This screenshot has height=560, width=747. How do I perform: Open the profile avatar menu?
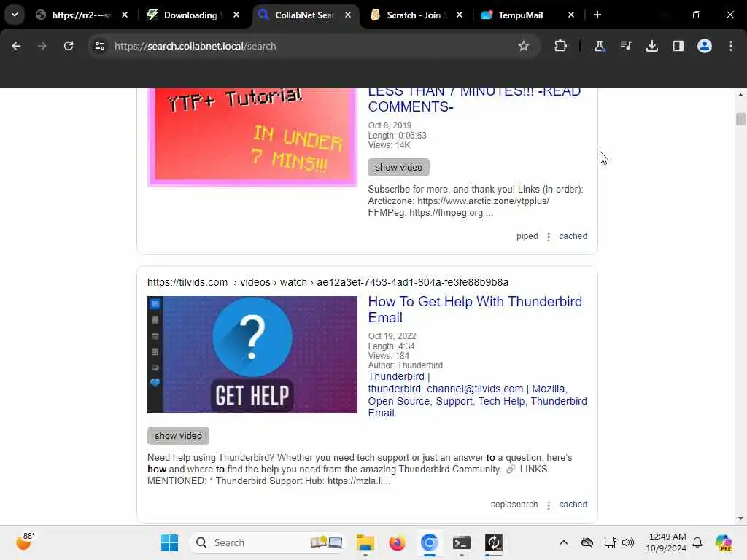pos(704,46)
